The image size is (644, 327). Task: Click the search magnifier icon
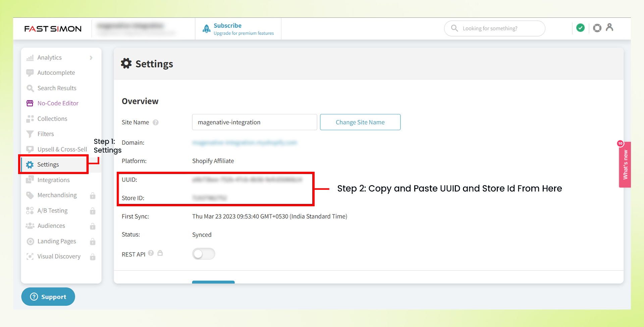454,28
